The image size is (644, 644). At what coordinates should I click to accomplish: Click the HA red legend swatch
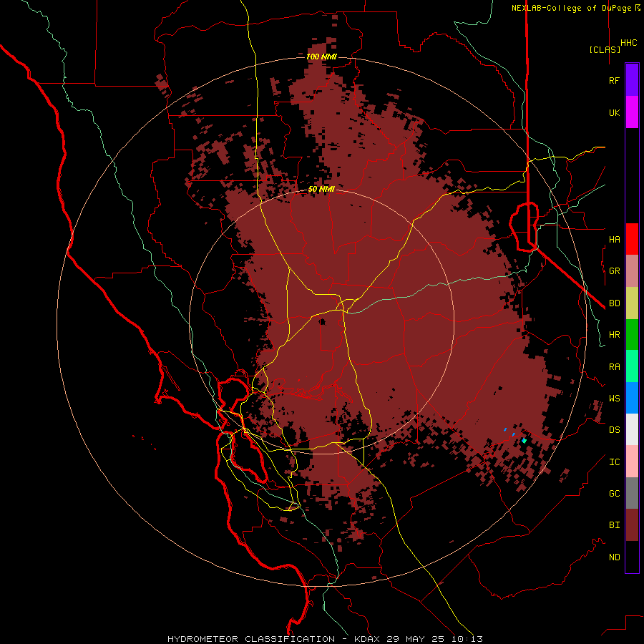[x=632, y=239]
